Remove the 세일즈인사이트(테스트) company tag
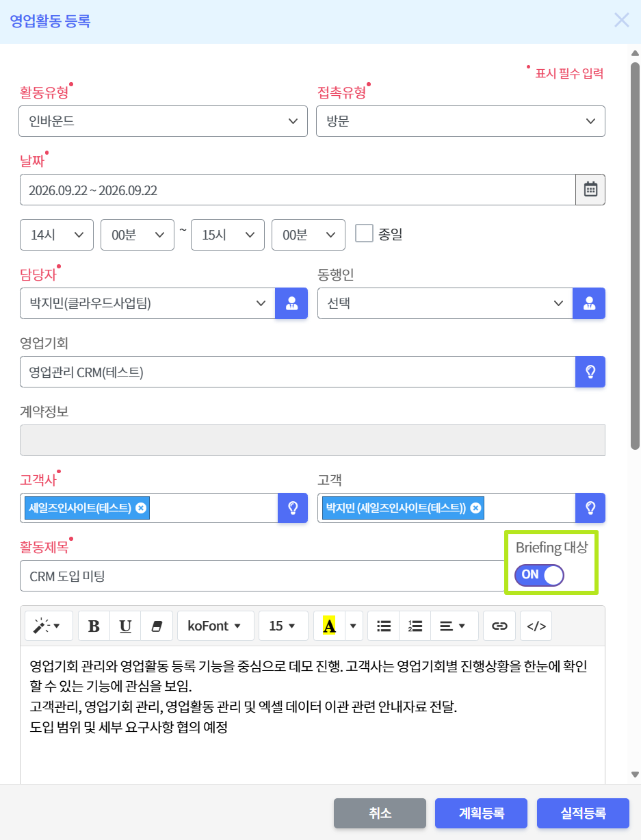This screenshot has width=641, height=840. tap(140, 508)
